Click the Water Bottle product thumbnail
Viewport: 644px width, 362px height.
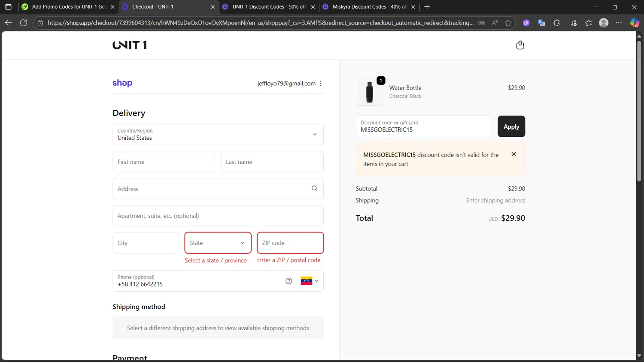click(x=369, y=92)
